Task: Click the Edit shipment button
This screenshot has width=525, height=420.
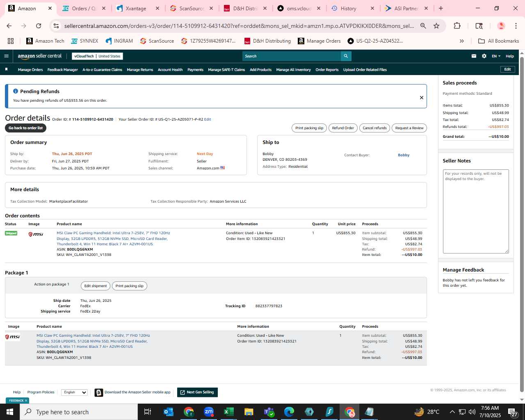Action: 96,286
